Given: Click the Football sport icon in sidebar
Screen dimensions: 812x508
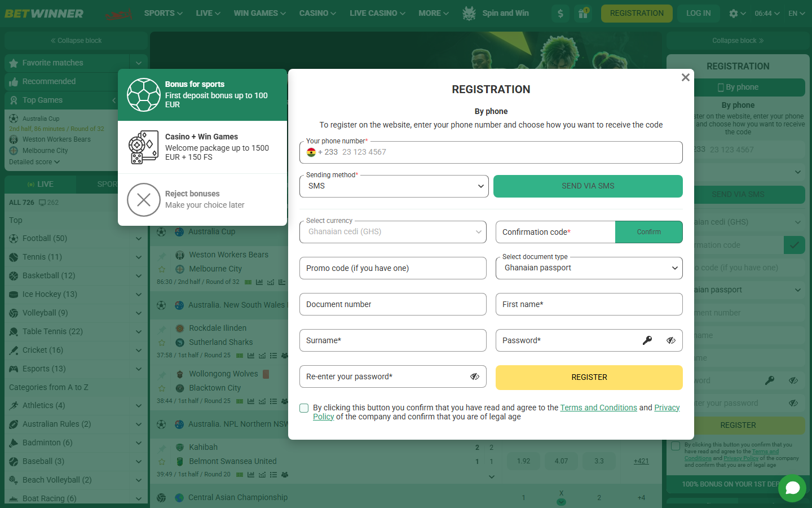Looking at the screenshot, I should (14, 239).
